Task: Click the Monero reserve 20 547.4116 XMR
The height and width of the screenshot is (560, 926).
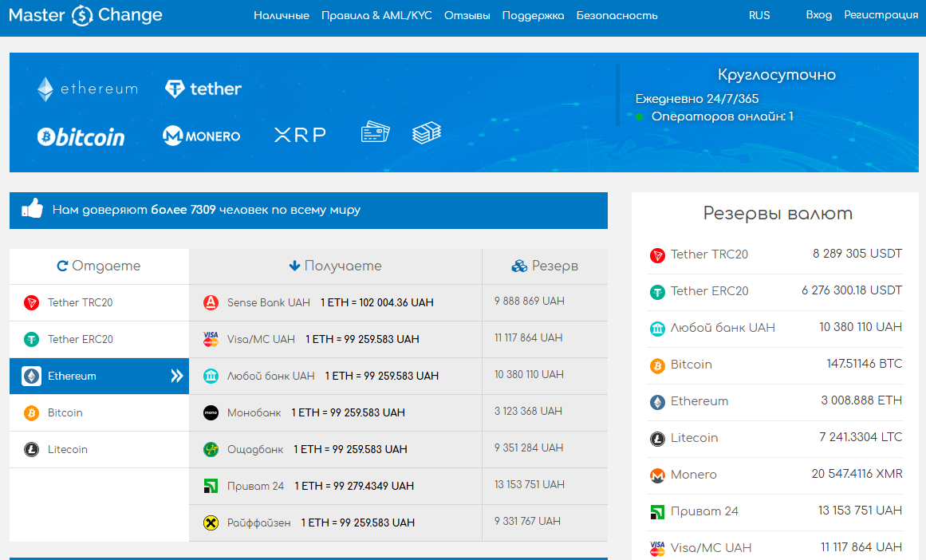Action: [857, 474]
